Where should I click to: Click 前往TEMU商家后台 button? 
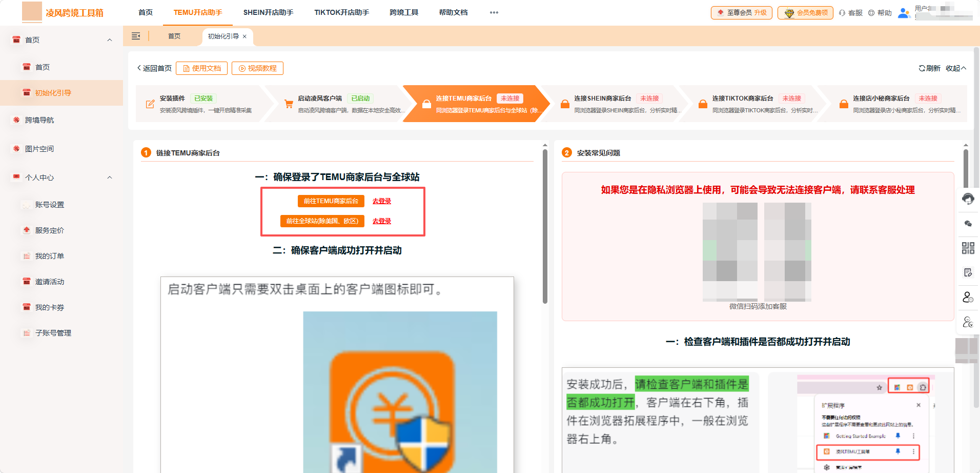click(331, 201)
